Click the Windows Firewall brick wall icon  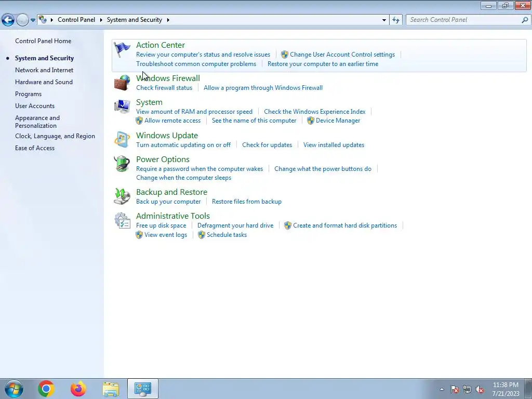[122, 83]
